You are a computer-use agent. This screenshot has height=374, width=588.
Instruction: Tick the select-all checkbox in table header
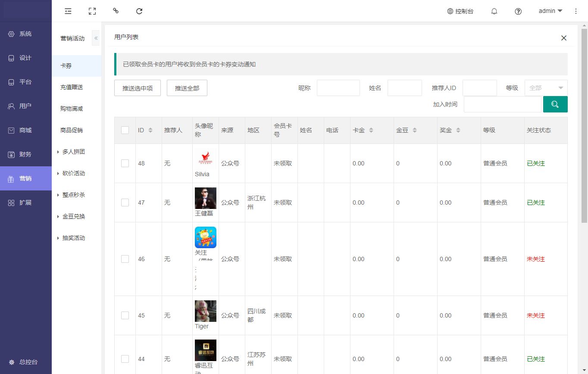click(125, 130)
